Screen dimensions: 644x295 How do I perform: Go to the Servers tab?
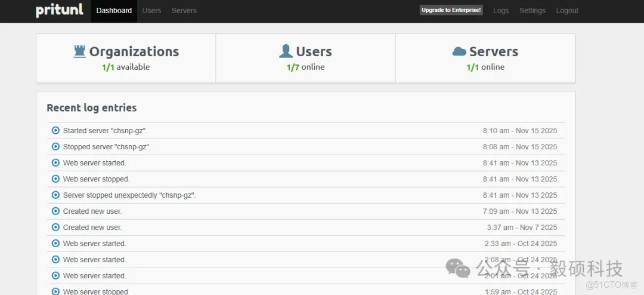coord(184,11)
